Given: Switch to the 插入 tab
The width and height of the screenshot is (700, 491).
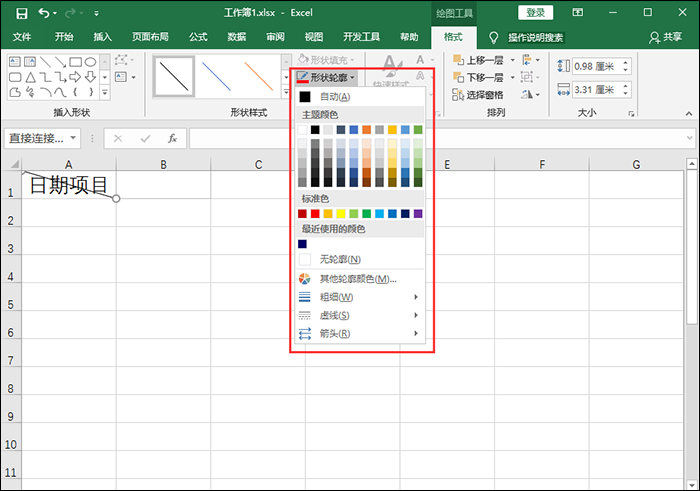Looking at the screenshot, I should (102, 37).
